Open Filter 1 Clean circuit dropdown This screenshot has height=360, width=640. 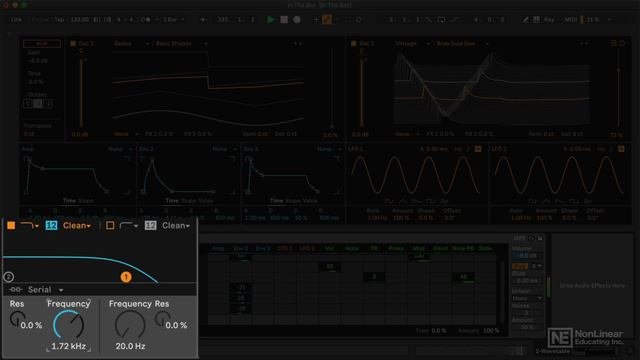pyautogui.click(x=77, y=225)
